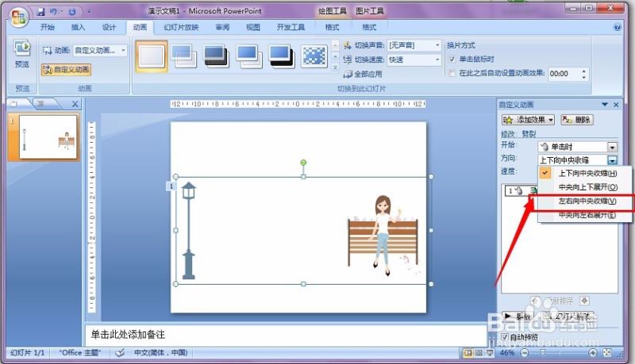Enable 在此之后自动设置动画效果 checkbox
This screenshot has width=635, height=364.
tap(452, 73)
